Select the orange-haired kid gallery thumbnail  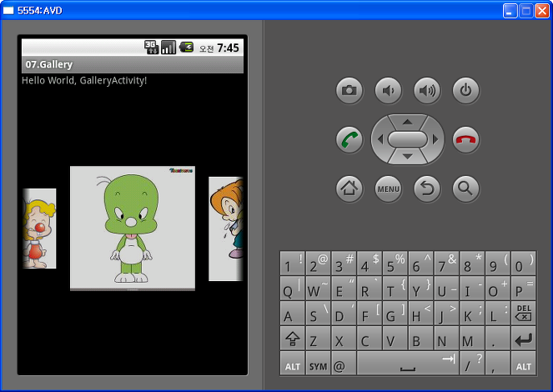(226, 229)
